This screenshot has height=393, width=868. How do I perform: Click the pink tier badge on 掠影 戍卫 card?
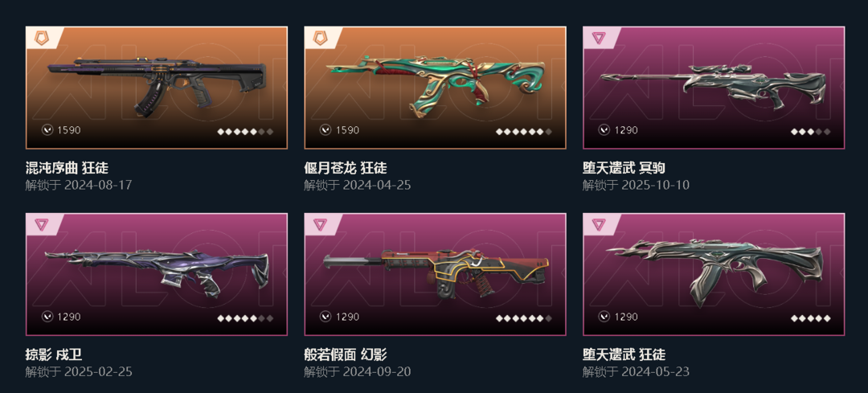42,224
